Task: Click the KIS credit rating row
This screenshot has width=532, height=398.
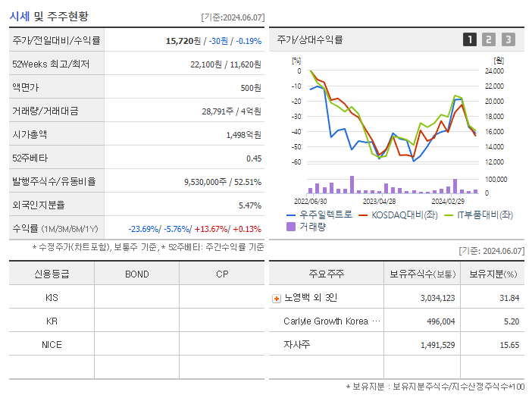Action: (x=136, y=298)
